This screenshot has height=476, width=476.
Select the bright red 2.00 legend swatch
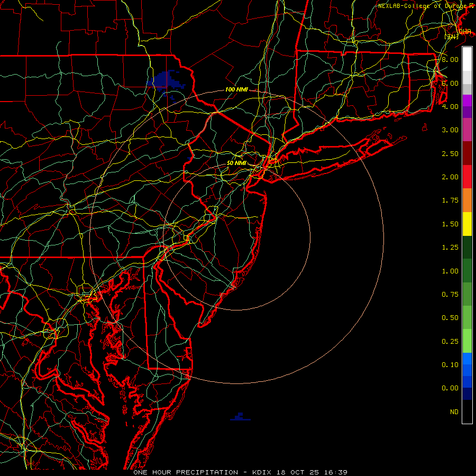[x=467, y=177]
